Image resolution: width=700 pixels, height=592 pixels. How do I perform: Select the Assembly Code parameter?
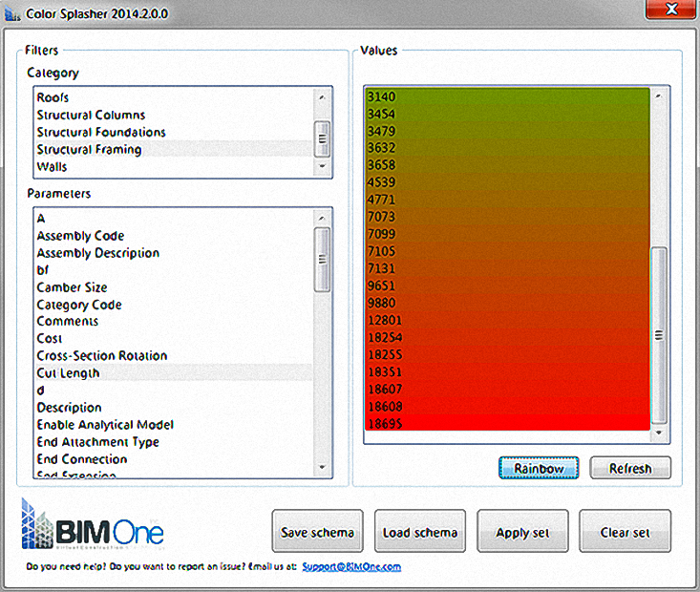(x=80, y=236)
